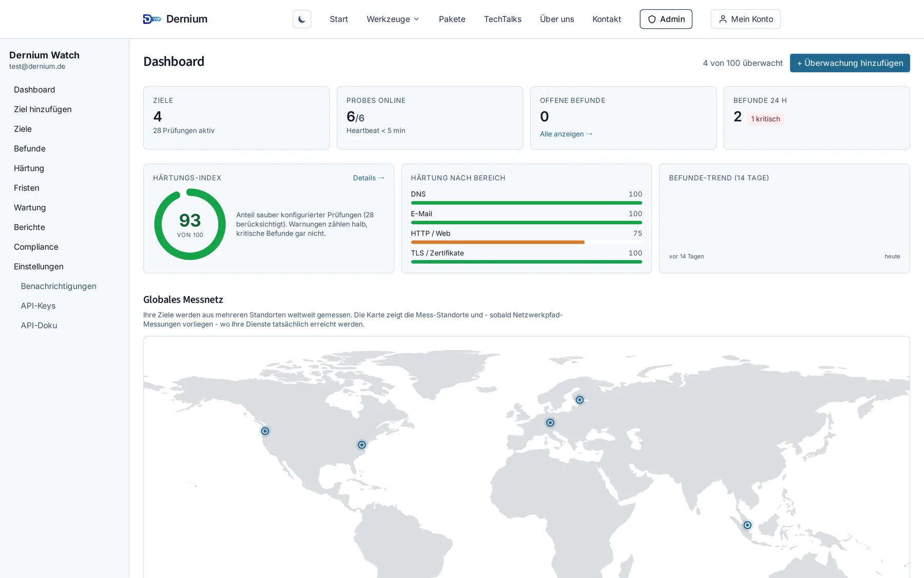Click the Dernium logo icon
This screenshot has height=578, width=924.
[152, 19]
